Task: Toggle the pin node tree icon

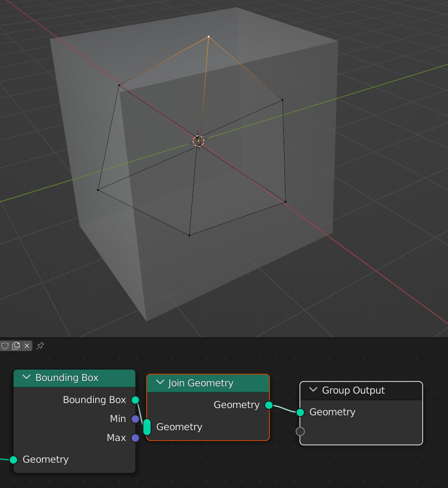Action: tap(40, 346)
